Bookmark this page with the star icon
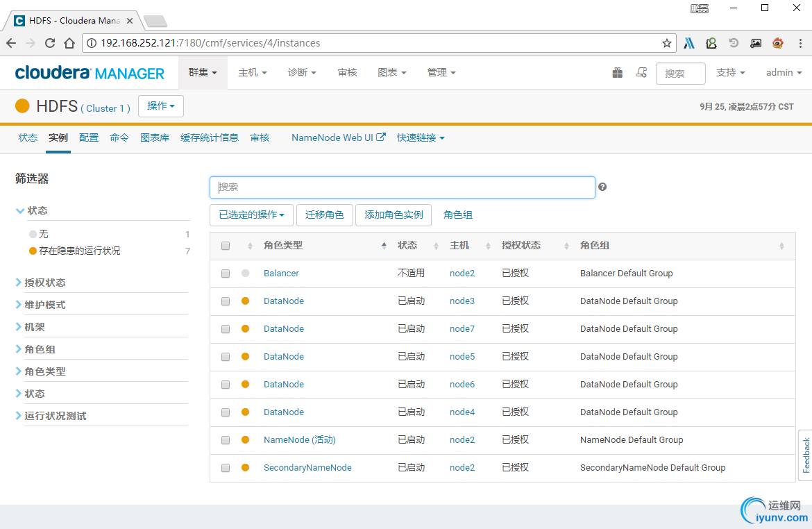812x529 pixels. pos(666,43)
